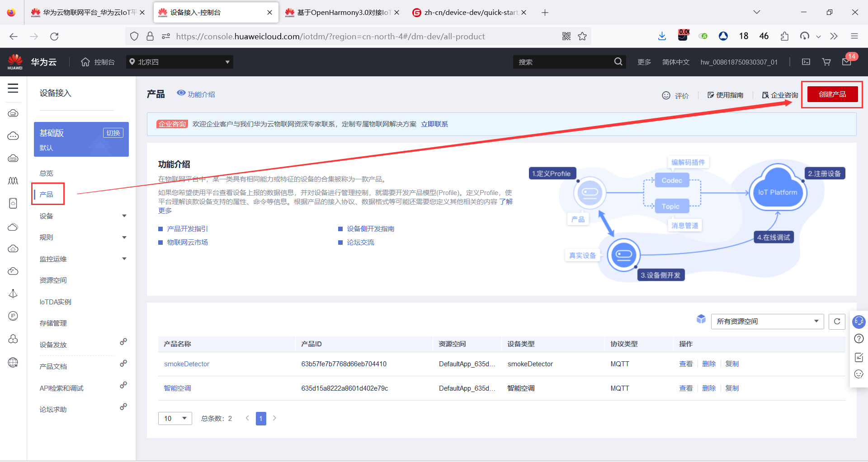Image resolution: width=868 pixels, height=462 pixels.
Task: Go to pagination page 1
Action: 261,419
